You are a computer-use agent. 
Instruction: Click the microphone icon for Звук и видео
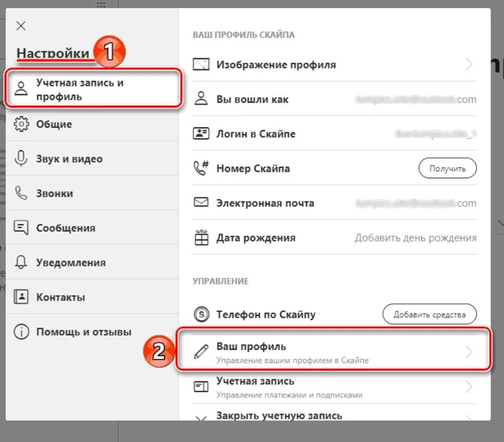coord(21,159)
